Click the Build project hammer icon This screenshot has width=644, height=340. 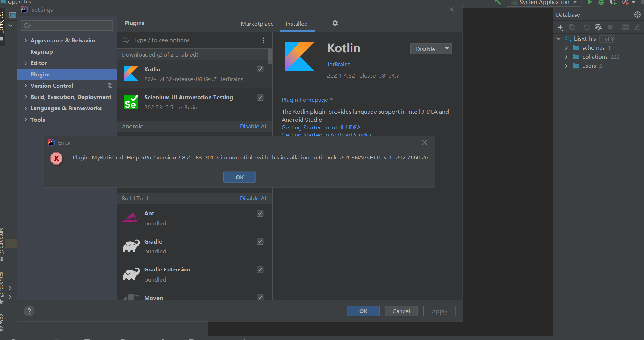click(x=498, y=3)
